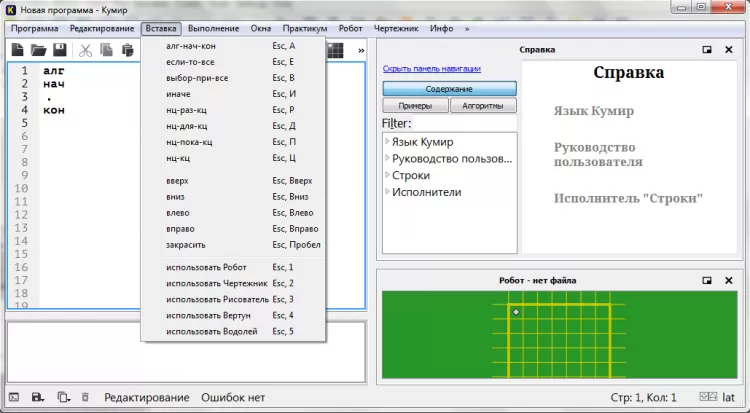This screenshot has width=750, height=413.
Task: Expand the Исполнители tree node
Action: point(387,191)
